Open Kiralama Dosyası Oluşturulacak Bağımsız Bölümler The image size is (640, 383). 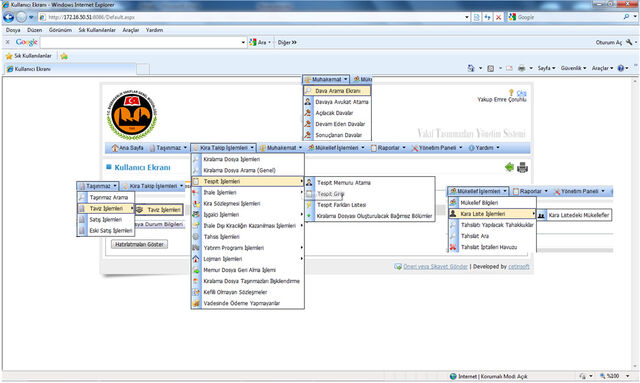[370, 216]
